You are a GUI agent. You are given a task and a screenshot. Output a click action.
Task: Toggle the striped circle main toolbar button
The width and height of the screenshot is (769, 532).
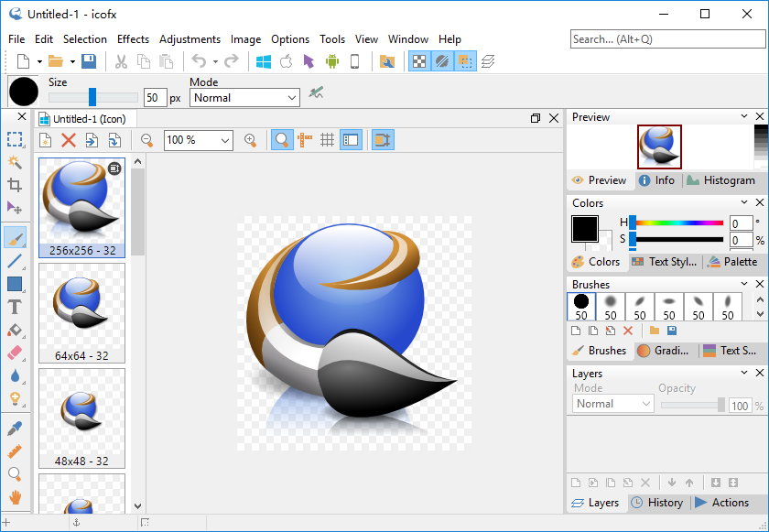click(442, 61)
